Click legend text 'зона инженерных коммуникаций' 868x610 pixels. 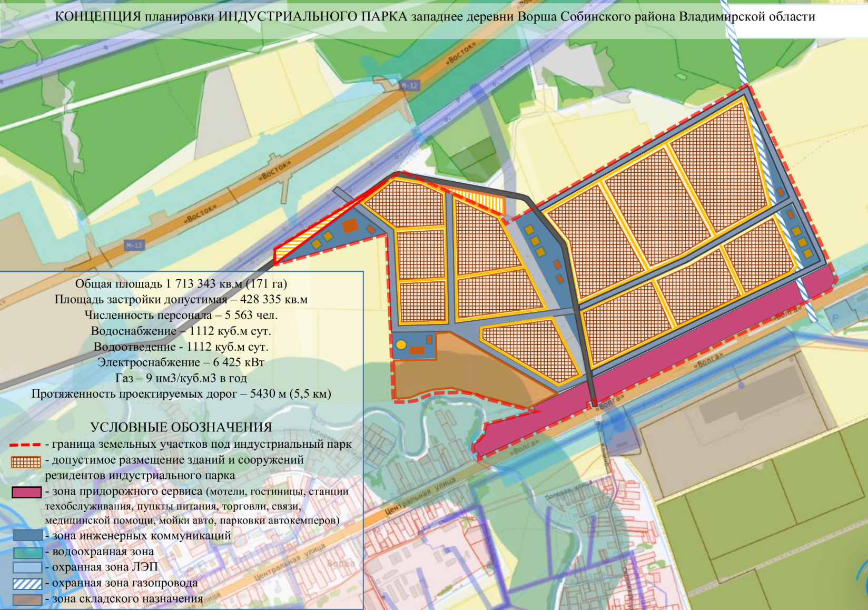141,536
